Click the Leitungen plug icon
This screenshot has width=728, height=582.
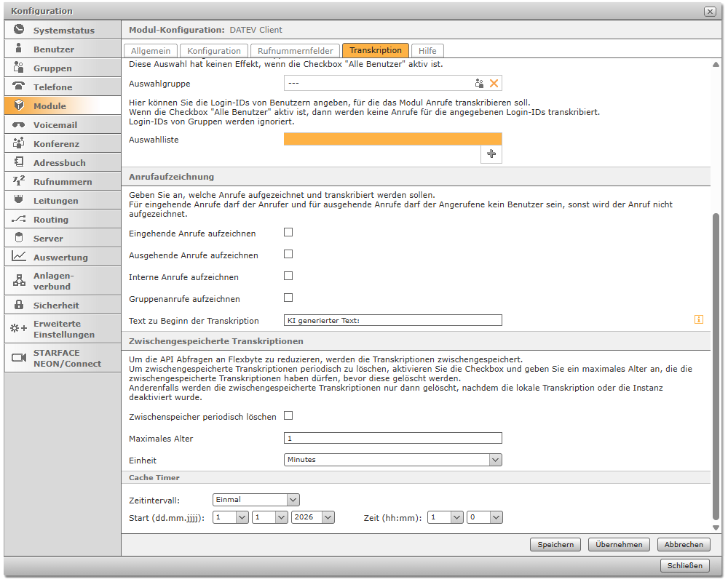tap(19, 199)
